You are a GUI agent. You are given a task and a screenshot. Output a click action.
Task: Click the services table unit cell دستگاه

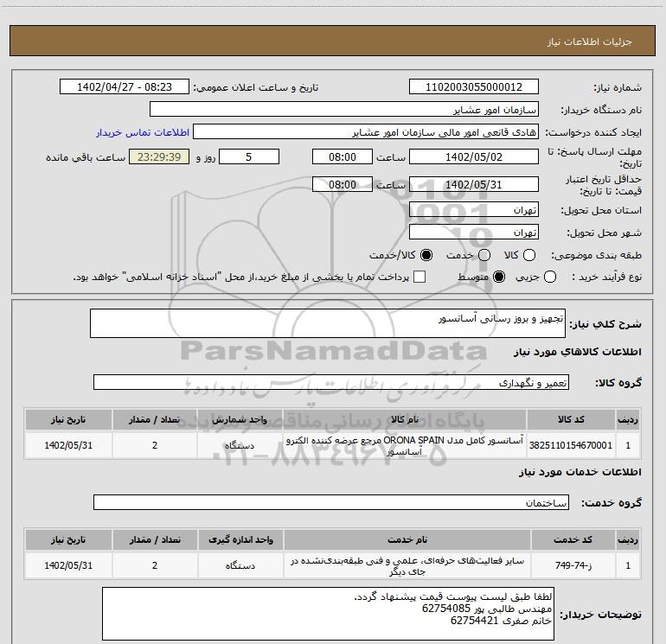[x=240, y=565]
